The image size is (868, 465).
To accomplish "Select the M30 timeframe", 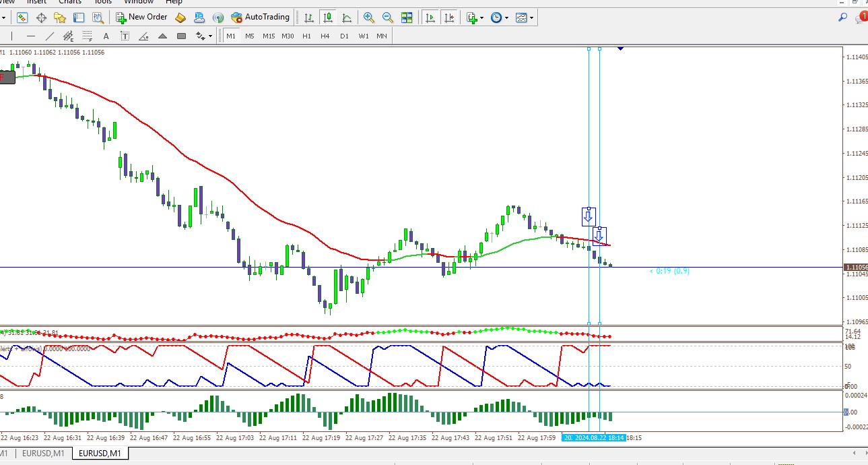I will pos(288,36).
